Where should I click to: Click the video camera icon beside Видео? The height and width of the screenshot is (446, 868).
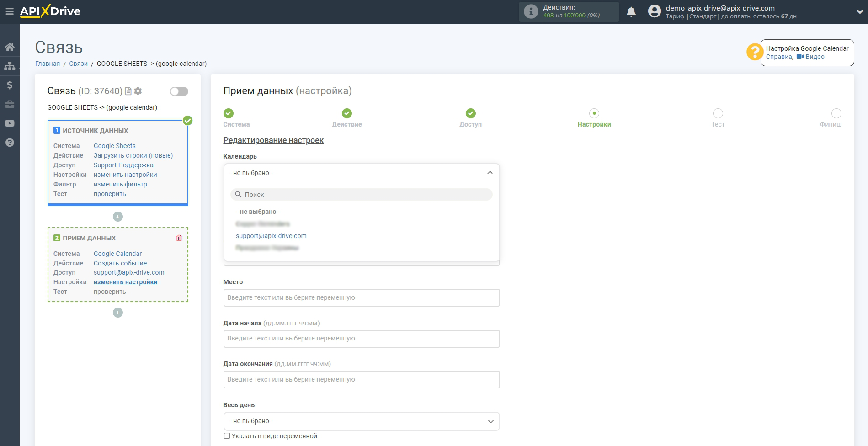click(x=800, y=57)
